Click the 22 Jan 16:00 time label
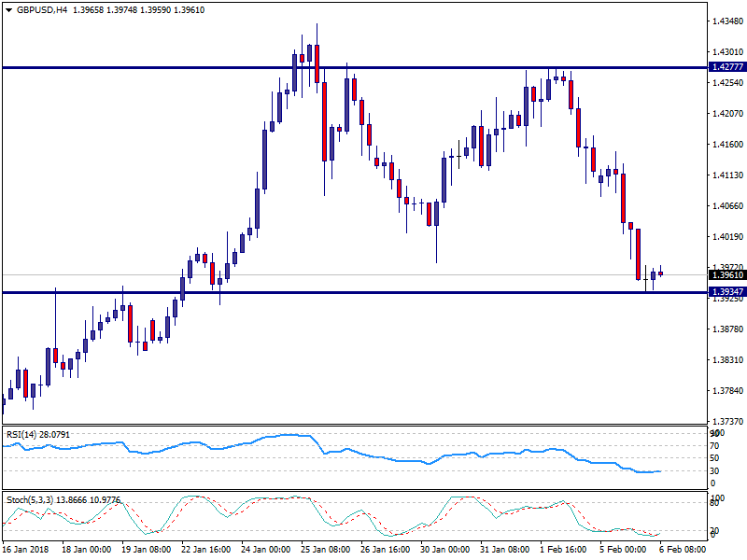This screenshot has height=560, width=747. (x=206, y=551)
